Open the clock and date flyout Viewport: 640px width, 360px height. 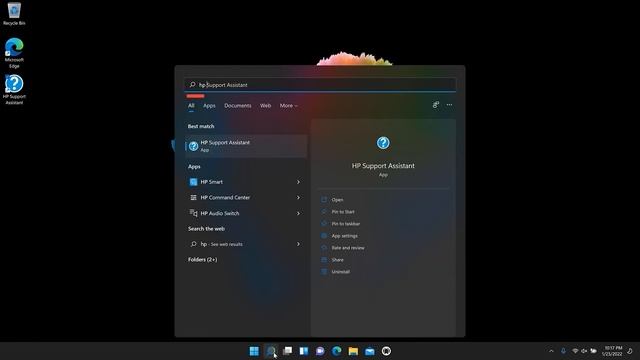[x=612, y=351]
